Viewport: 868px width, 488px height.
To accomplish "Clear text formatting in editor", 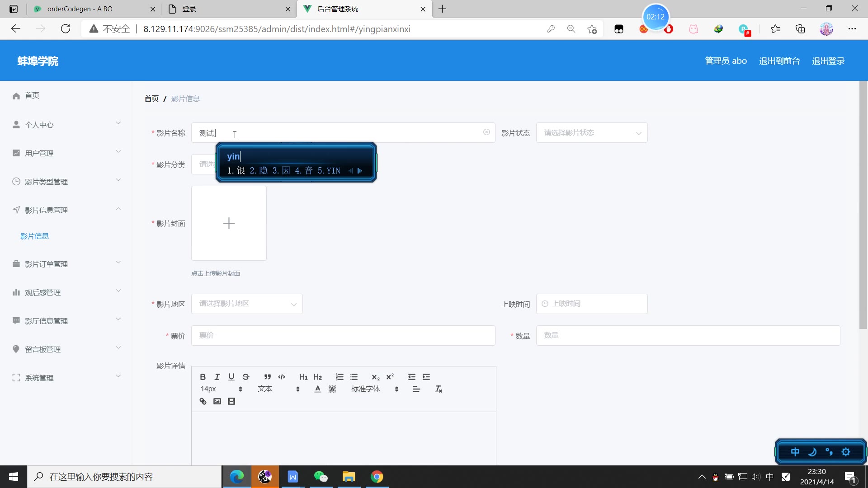I will pos(439,389).
